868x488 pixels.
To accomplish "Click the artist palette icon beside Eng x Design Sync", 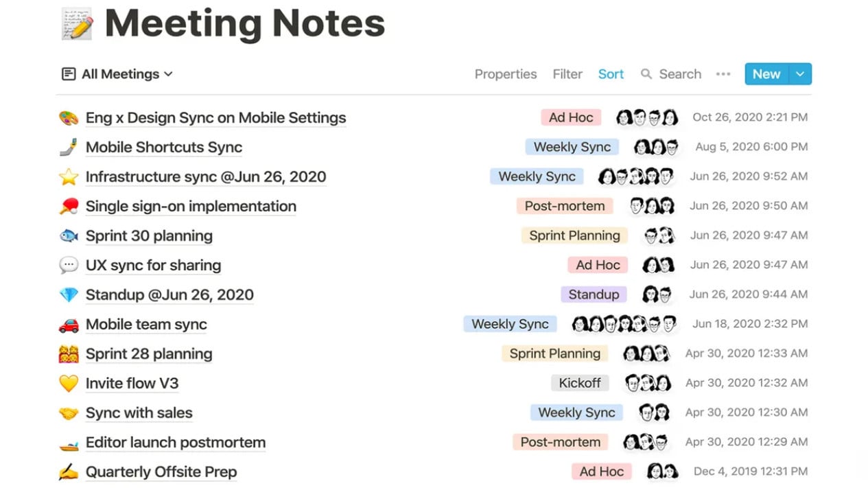I will (69, 118).
